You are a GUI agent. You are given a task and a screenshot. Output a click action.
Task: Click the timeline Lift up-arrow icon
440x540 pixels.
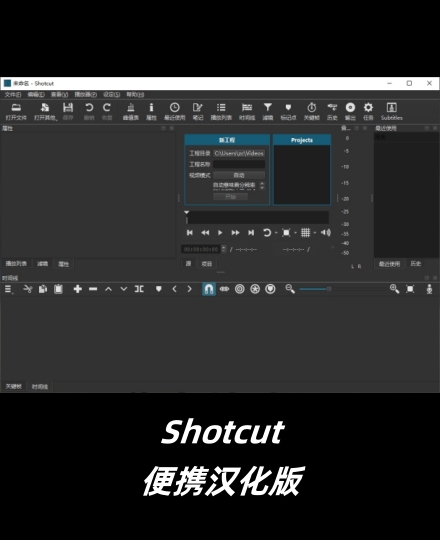108,289
